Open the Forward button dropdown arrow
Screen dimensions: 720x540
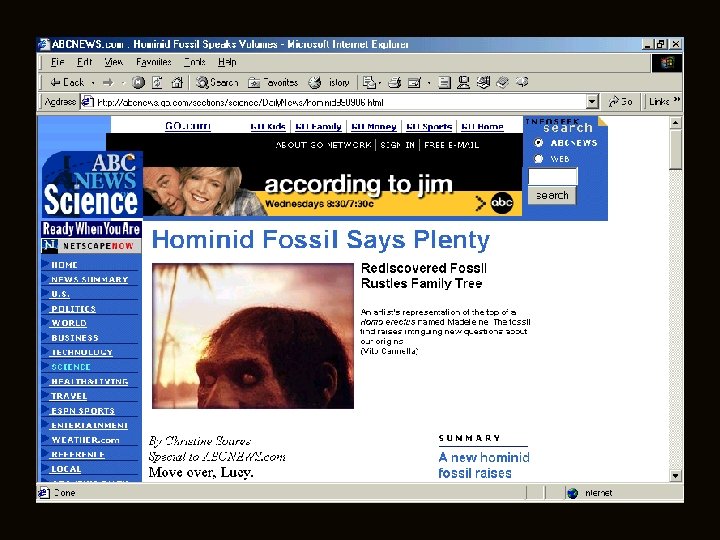[x=123, y=83]
